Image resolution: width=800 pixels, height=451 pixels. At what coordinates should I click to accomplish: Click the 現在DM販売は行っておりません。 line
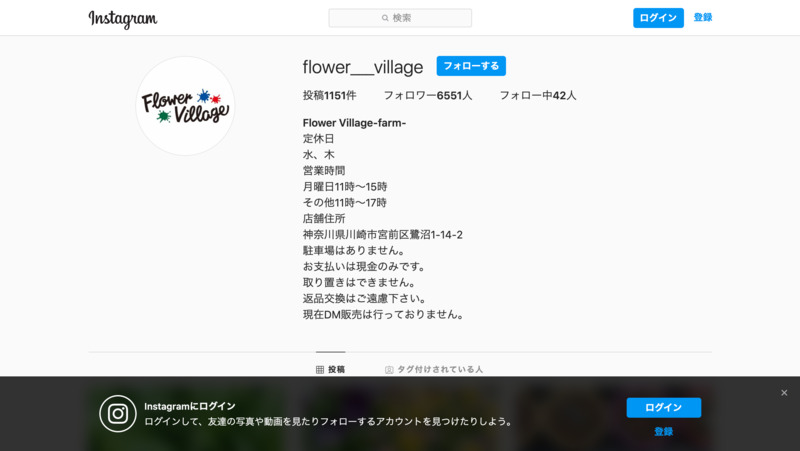pos(385,314)
